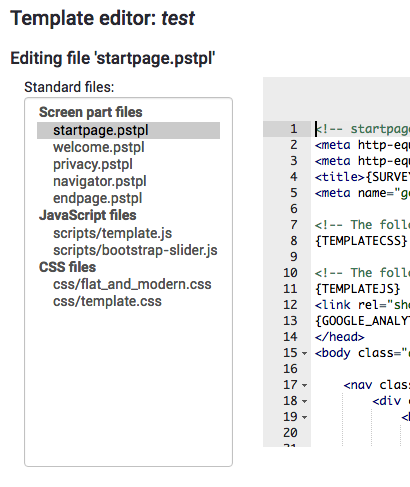Click 'CSS files' group heading

[67, 267]
